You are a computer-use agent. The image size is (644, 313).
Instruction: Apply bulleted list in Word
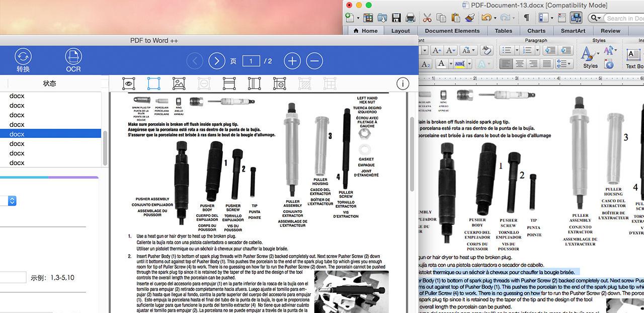pos(507,50)
